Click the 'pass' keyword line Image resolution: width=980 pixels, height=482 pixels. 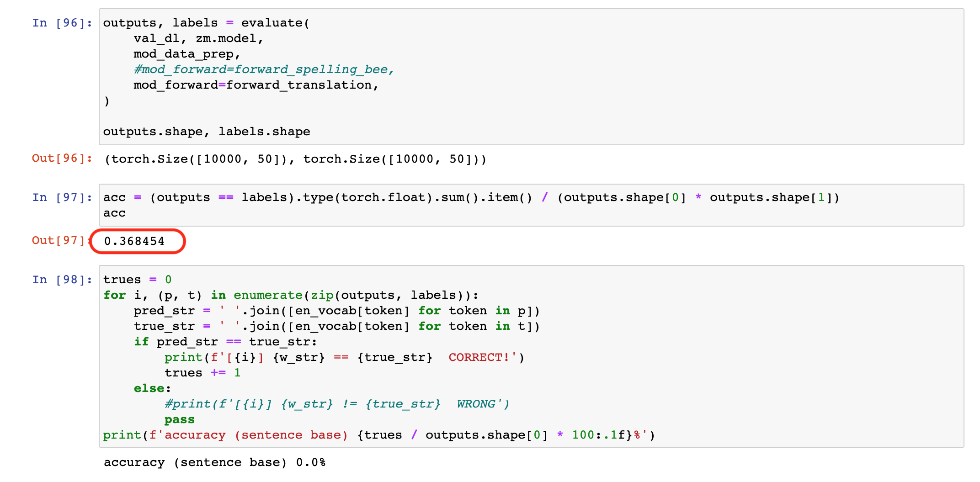pos(180,419)
